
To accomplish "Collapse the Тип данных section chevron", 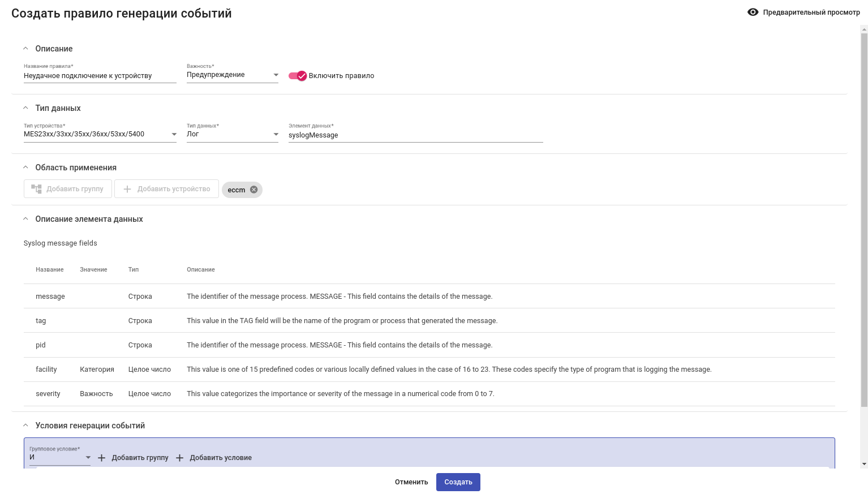I will [25, 108].
